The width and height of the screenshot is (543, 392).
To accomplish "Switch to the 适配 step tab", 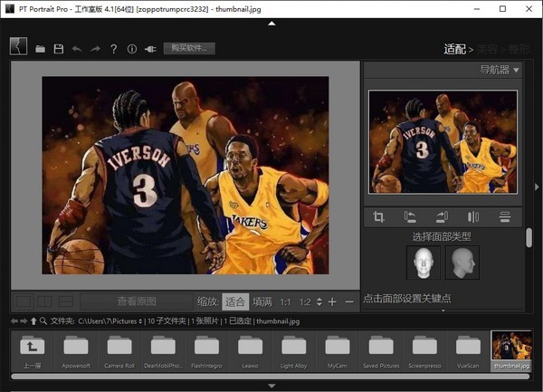I will click(454, 49).
